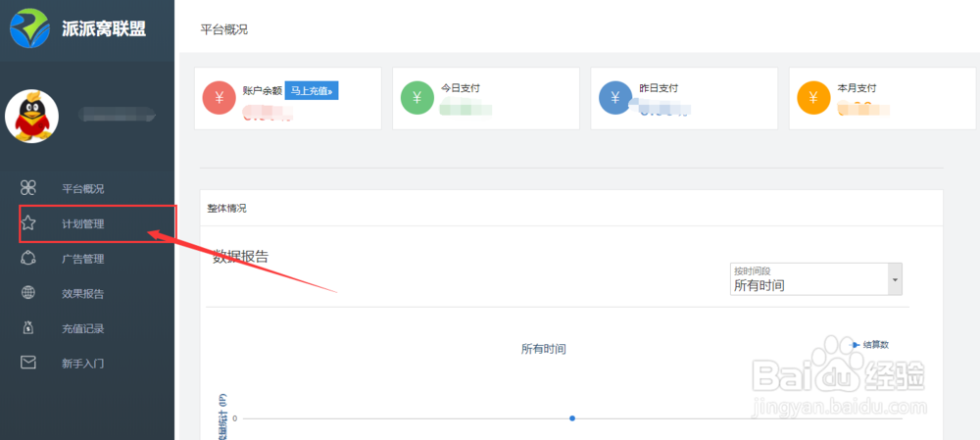Click the 今日支付 label
The image size is (980, 440).
click(x=460, y=88)
